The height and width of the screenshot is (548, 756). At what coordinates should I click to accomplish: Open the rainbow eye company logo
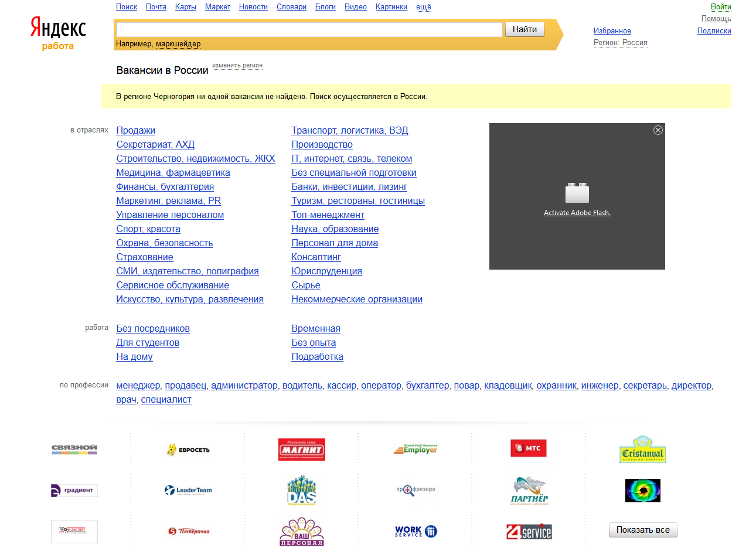pos(643,491)
